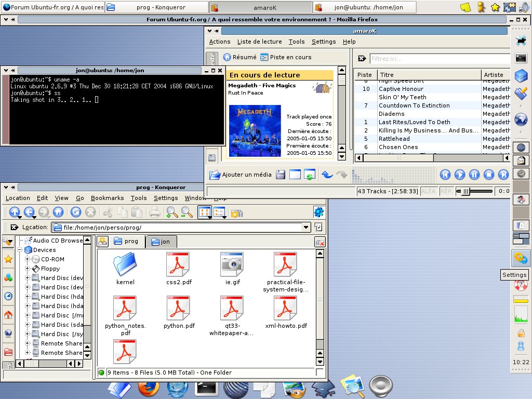Screen dimensions: 532x399
Task: Click the Reload icon in Konqueror toolbar
Action: point(76,212)
